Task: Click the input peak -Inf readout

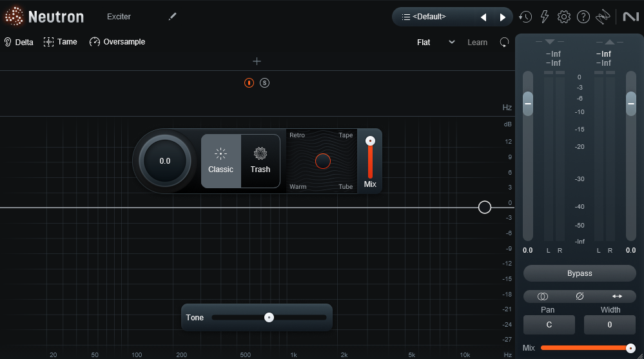Action: coord(553,53)
